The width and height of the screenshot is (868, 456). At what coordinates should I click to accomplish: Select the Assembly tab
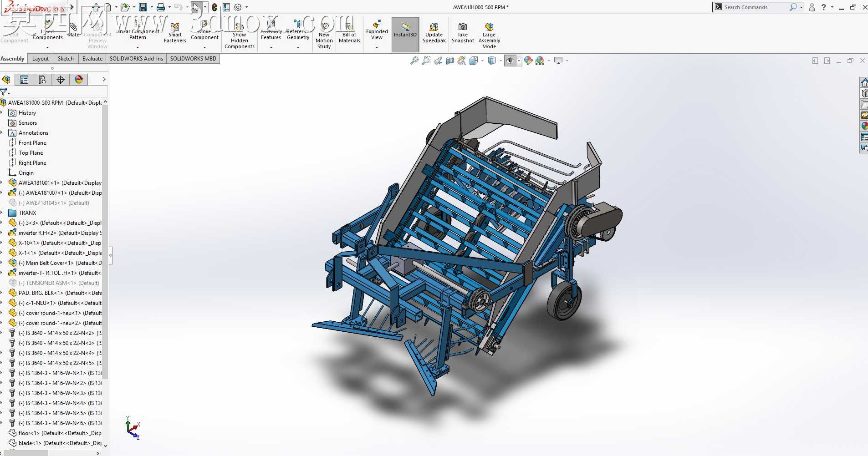pos(12,58)
